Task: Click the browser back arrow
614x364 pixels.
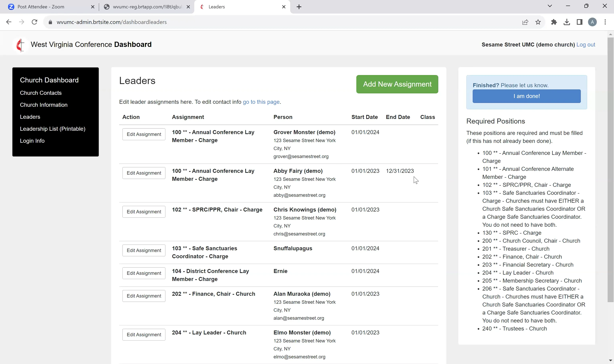Action: coord(9,22)
